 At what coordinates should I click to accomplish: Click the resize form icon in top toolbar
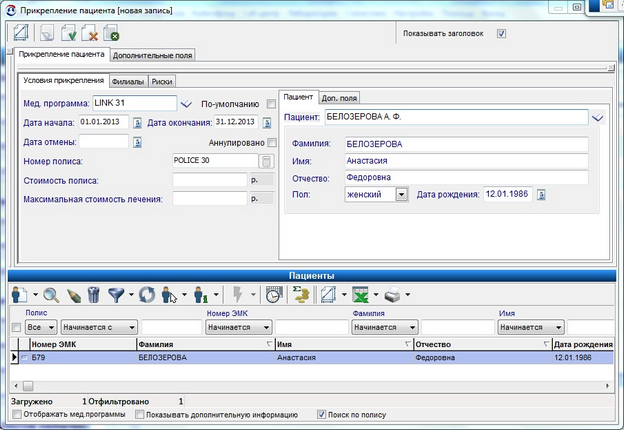tap(21, 33)
